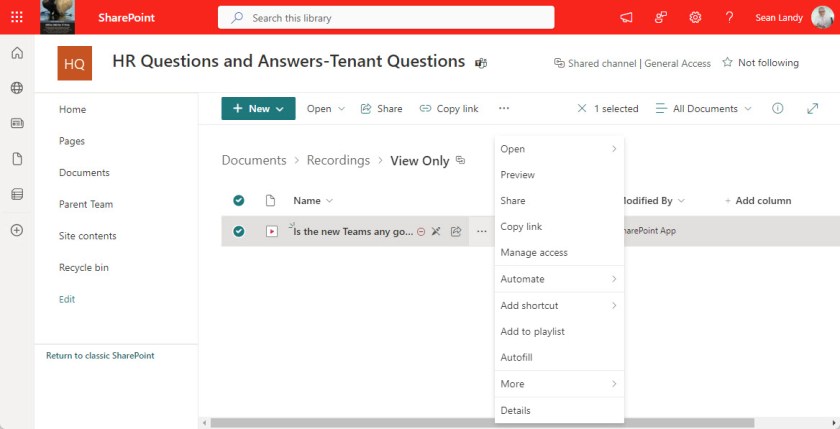Click expand content arrows icon
Viewport: 840px width, 429px height.
click(813, 109)
